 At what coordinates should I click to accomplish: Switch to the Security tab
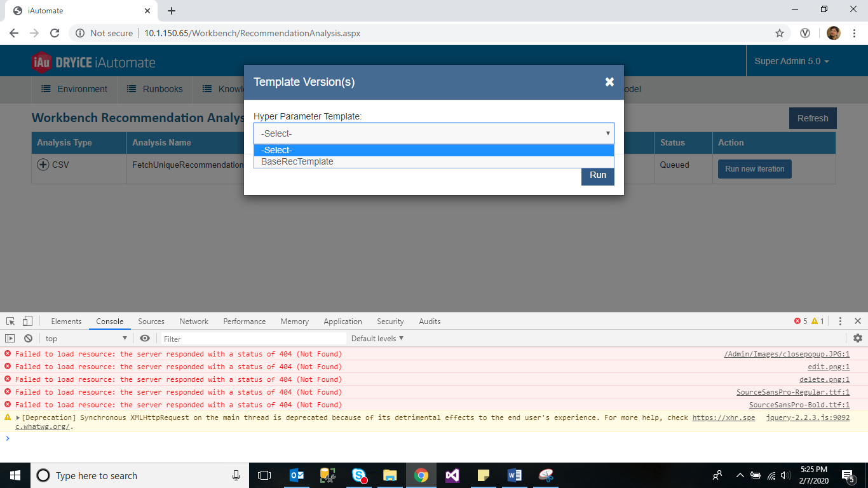coord(390,322)
